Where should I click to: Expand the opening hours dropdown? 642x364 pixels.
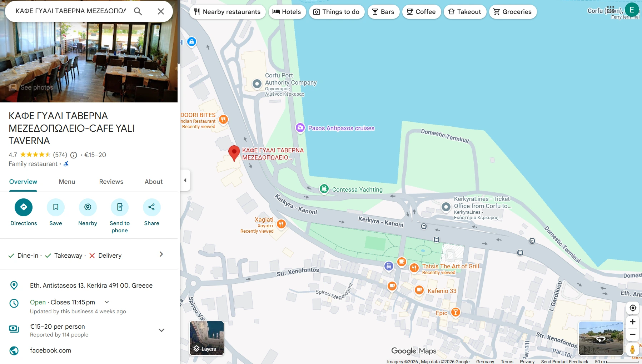[x=106, y=302]
